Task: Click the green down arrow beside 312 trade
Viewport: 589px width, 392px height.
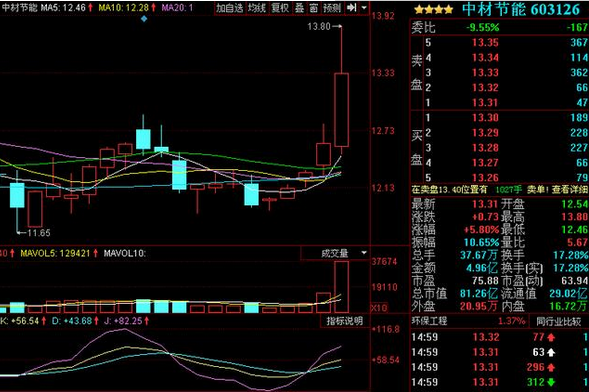Action: coord(551,382)
